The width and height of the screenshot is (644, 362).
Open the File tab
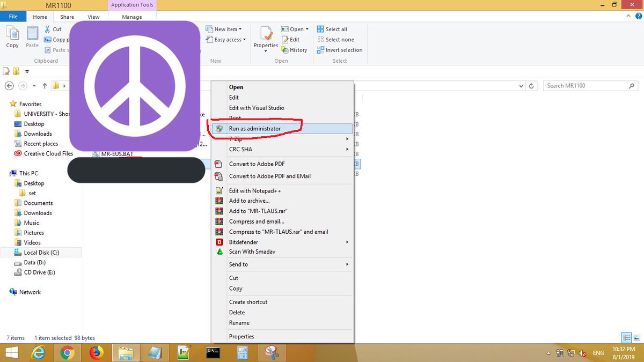coord(13,17)
